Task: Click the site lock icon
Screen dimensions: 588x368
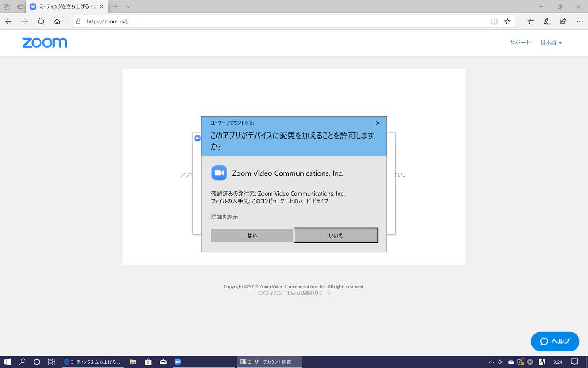Action: click(78, 21)
